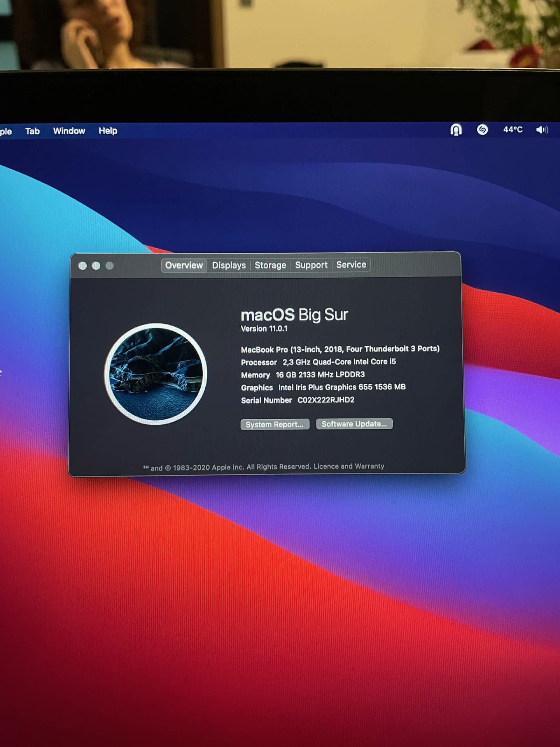Close the About This Mac window

(x=82, y=266)
